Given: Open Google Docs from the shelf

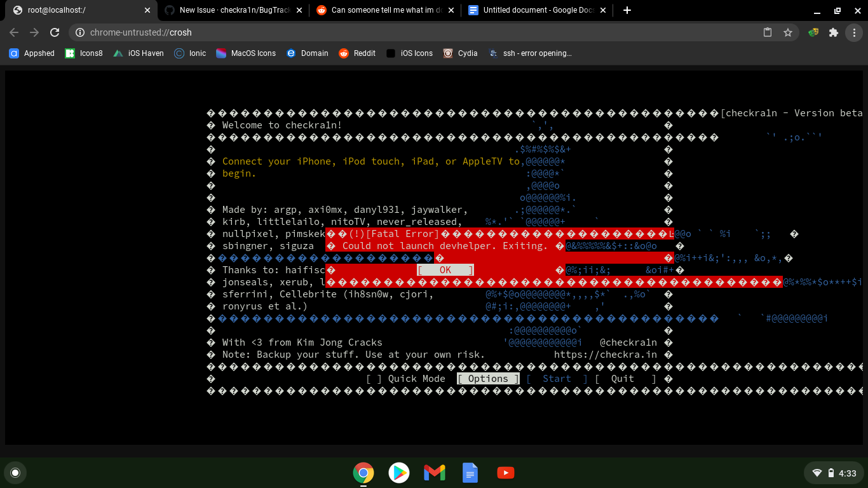Looking at the screenshot, I should click(x=470, y=473).
